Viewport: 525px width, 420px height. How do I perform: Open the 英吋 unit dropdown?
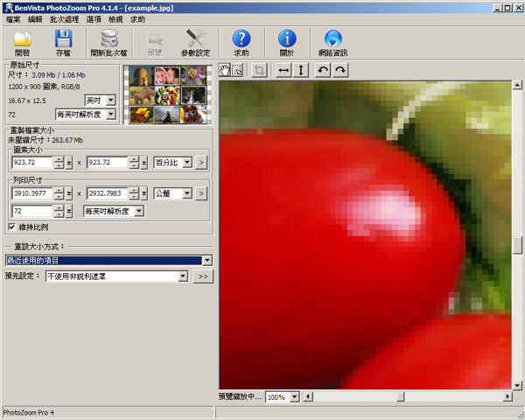click(x=111, y=100)
